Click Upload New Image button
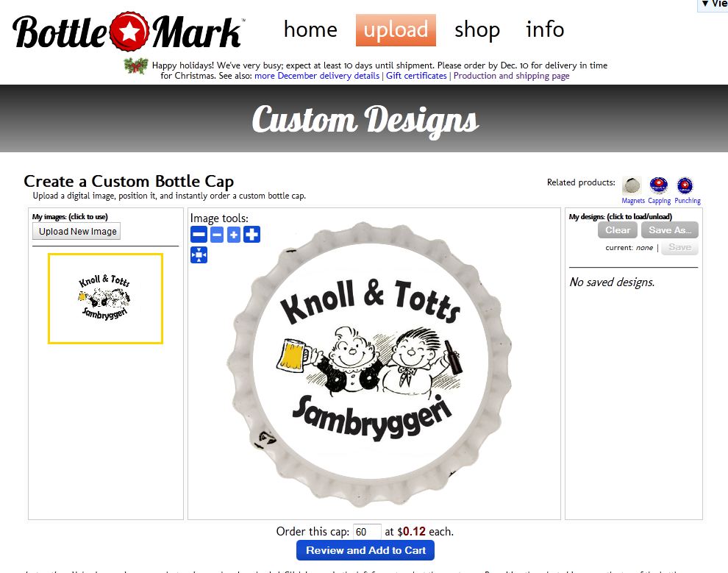728x573 pixels. pyautogui.click(x=76, y=231)
